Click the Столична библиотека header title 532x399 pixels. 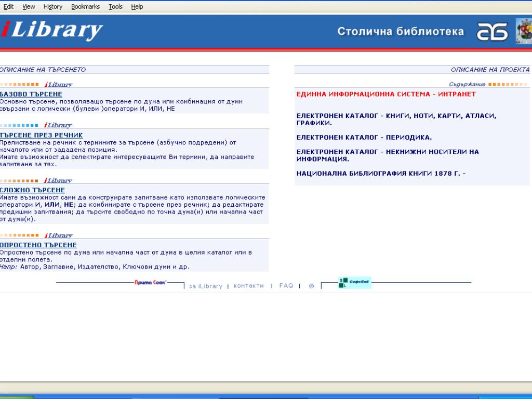[401, 32]
